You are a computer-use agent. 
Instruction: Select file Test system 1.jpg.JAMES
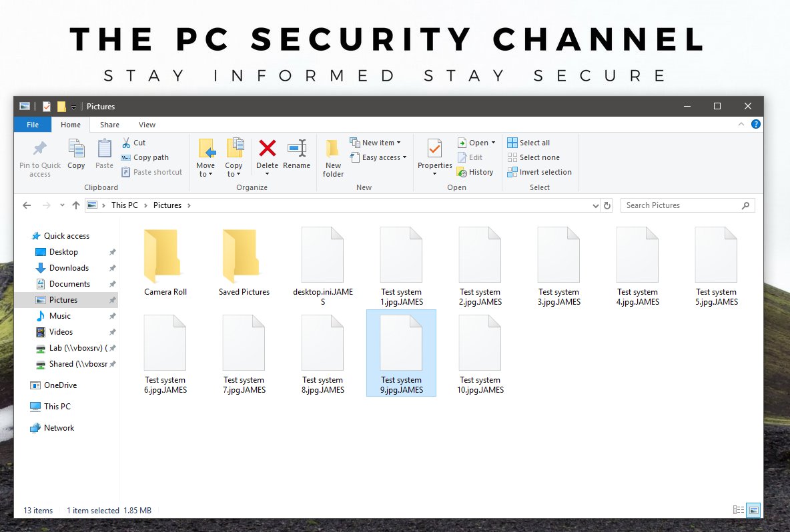click(x=402, y=267)
